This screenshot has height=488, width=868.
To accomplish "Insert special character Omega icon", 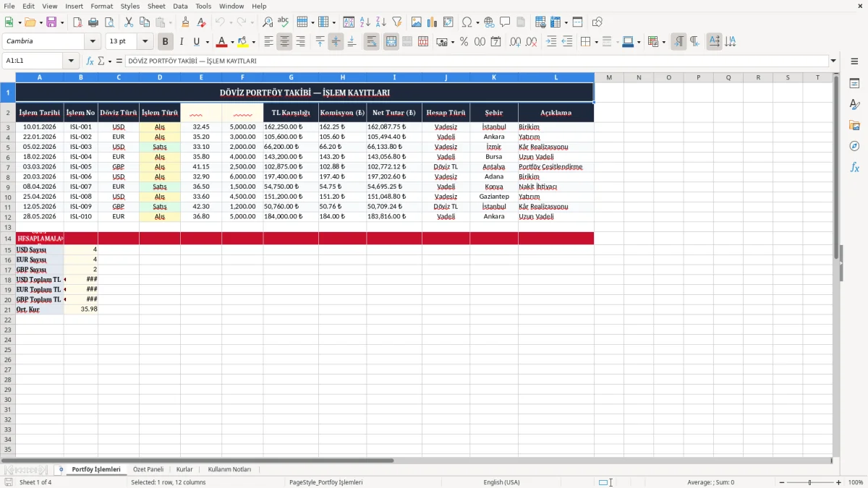I will (x=467, y=22).
